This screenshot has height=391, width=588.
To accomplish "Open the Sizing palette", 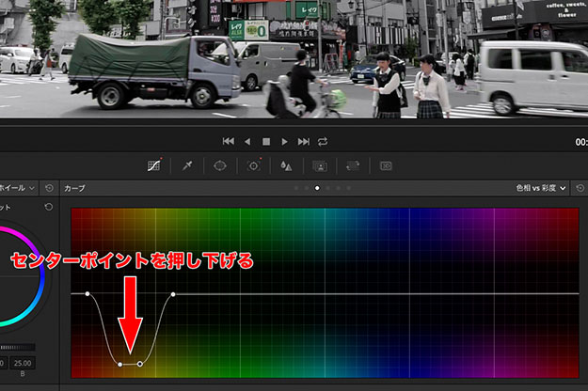I will (352, 165).
